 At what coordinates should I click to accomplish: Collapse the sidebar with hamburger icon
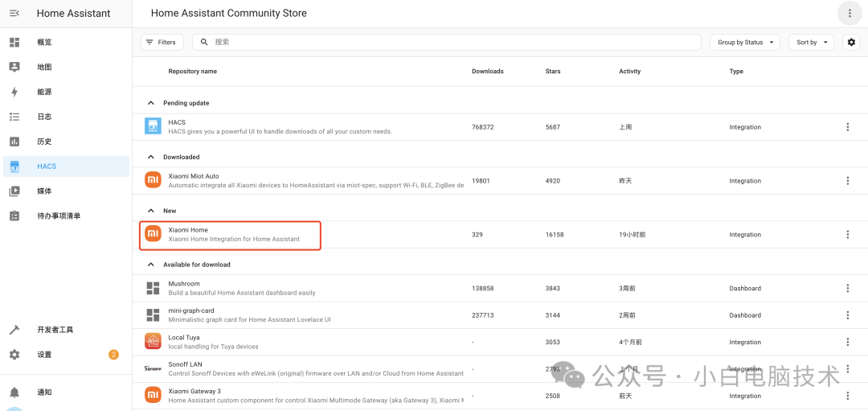tap(14, 14)
